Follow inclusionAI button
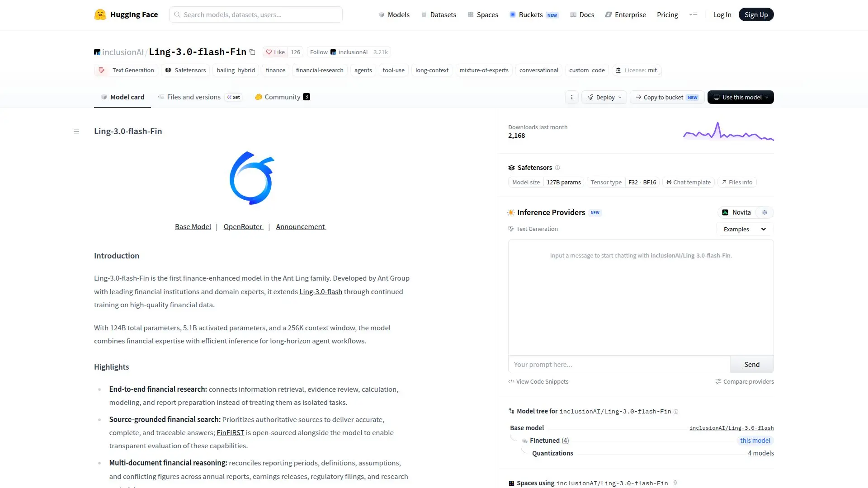 click(339, 52)
